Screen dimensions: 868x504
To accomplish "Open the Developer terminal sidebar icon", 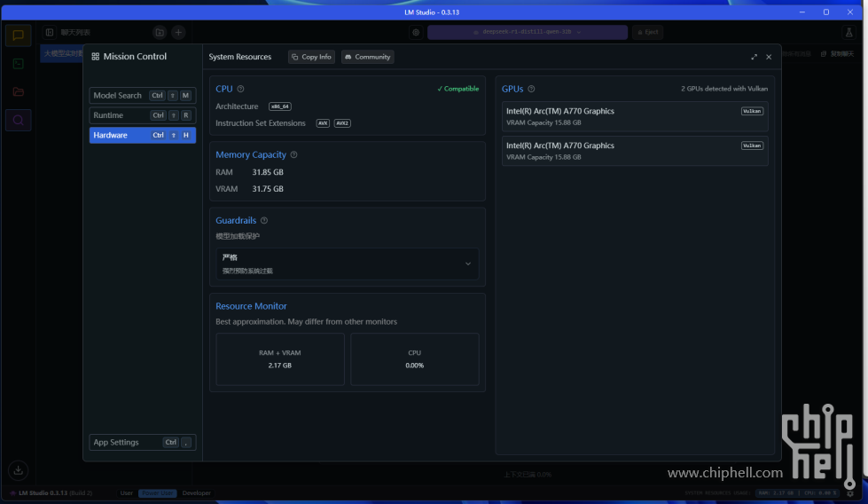I will coord(18,64).
